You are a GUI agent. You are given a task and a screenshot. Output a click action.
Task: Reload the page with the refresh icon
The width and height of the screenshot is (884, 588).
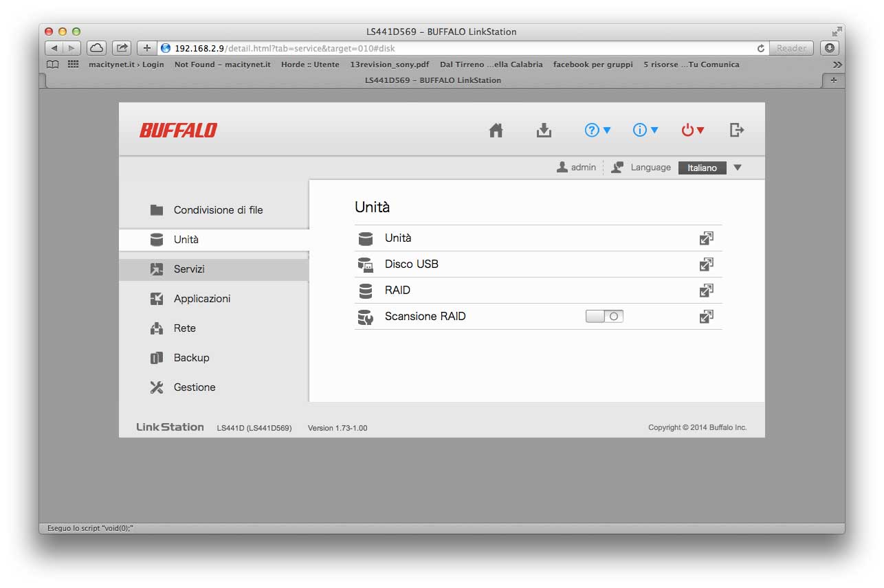[760, 48]
